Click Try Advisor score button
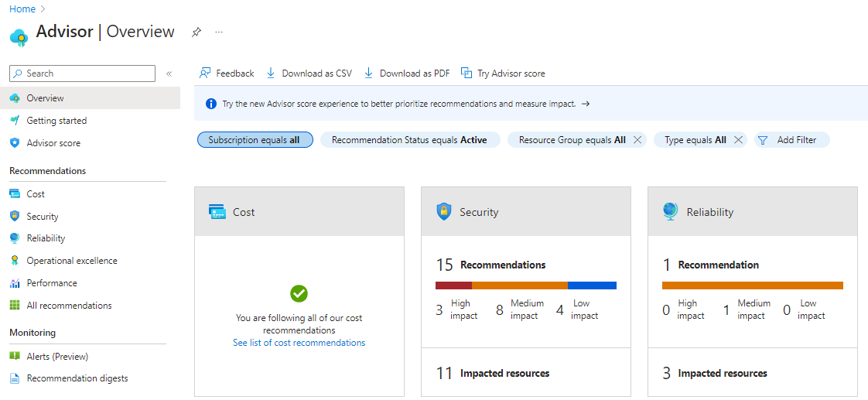 (x=503, y=74)
